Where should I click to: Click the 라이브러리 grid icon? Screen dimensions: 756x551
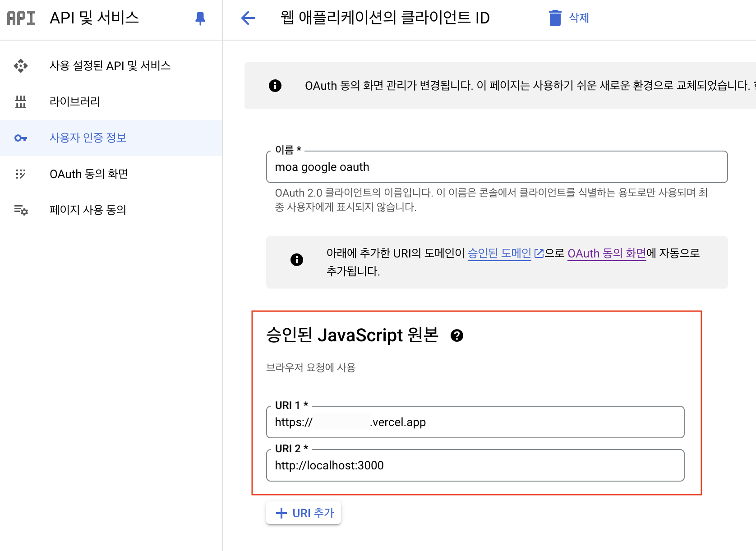click(21, 102)
